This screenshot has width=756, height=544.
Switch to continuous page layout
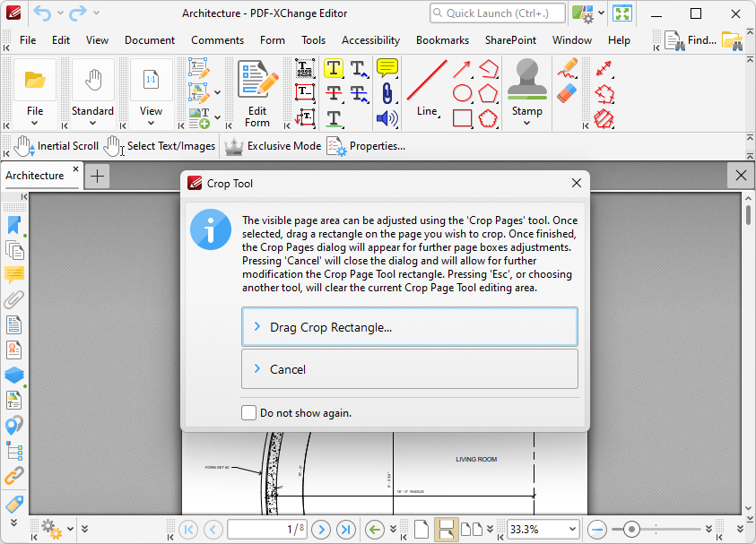click(x=446, y=529)
